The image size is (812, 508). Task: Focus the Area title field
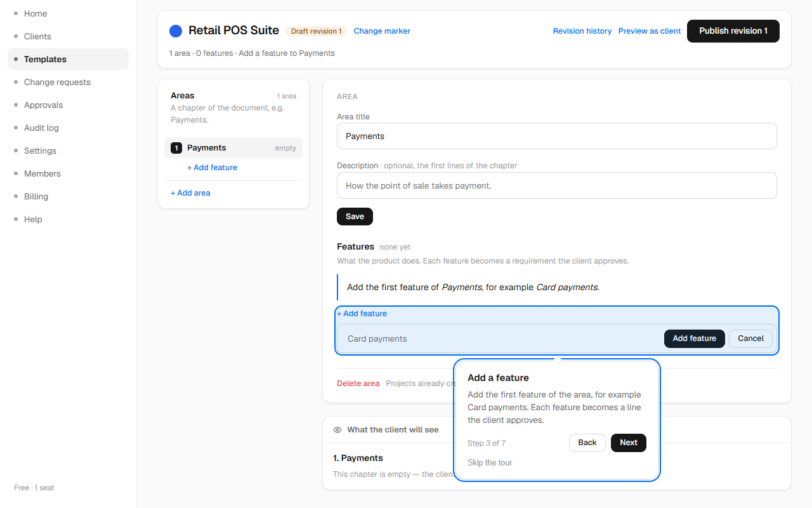(x=556, y=136)
